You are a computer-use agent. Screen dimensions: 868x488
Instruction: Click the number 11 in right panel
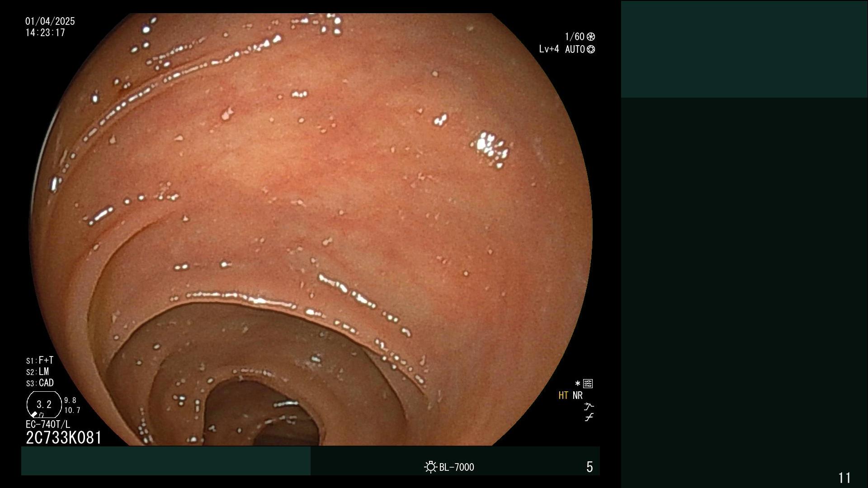point(844,478)
